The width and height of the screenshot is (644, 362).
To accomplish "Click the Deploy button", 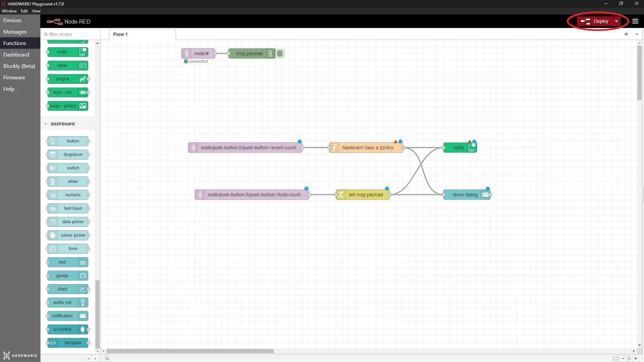I will point(594,21).
